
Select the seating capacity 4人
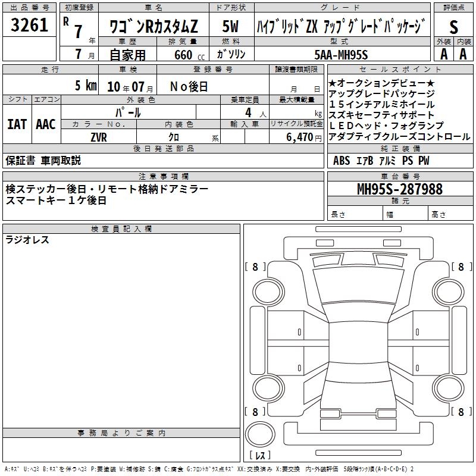tap(256, 112)
